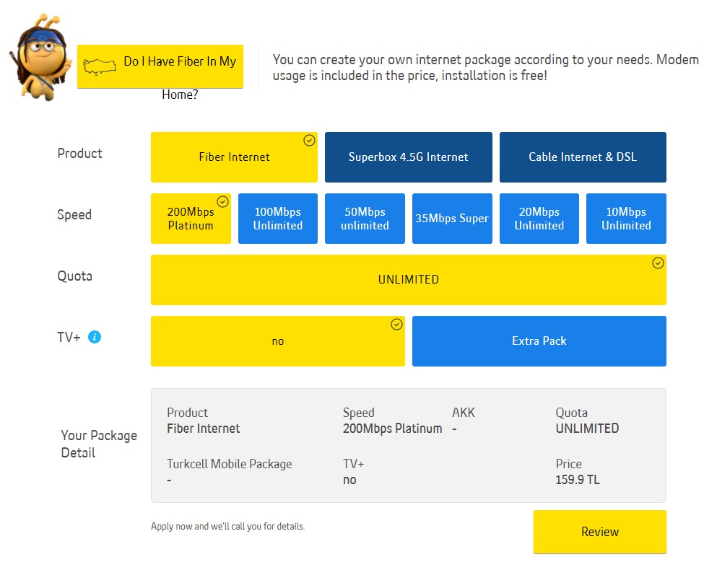Add the TV+ Extra Pack
Image resolution: width=704 pixels, height=588 pixels.
coord(539,341)
